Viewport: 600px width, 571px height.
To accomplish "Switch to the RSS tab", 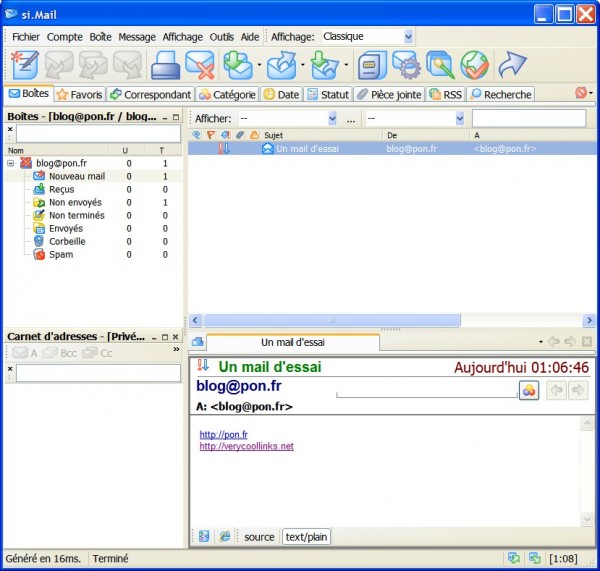I will (445, 94).
